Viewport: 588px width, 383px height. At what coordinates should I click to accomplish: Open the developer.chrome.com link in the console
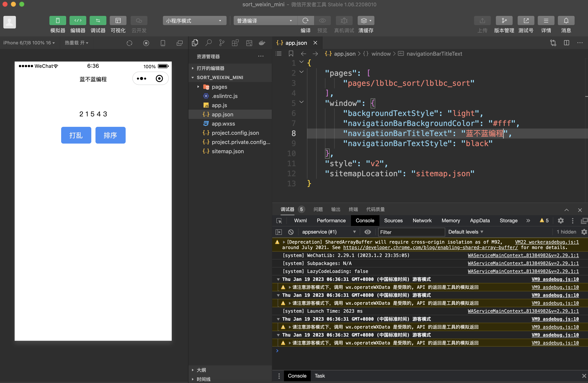[x=430, y=247]
